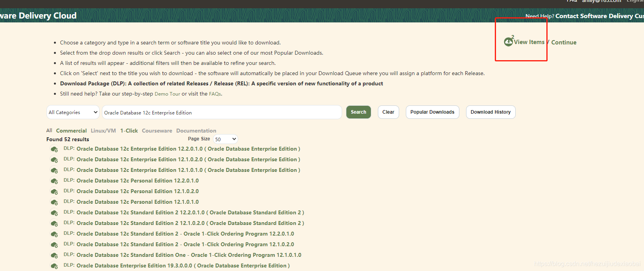This screenshot has width=644, height=271.
Task: Open Standard Edition 2 1-Click Ordering Program 12.2.0.1.0
Action: pyautogui.click(x=185, y=234)
